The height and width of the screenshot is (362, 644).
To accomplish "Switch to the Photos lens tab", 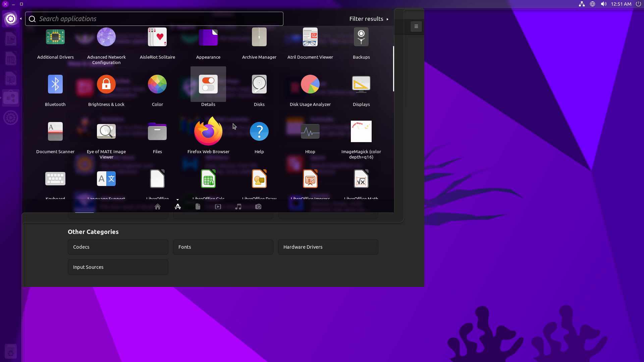I will [x=258, y=207].
